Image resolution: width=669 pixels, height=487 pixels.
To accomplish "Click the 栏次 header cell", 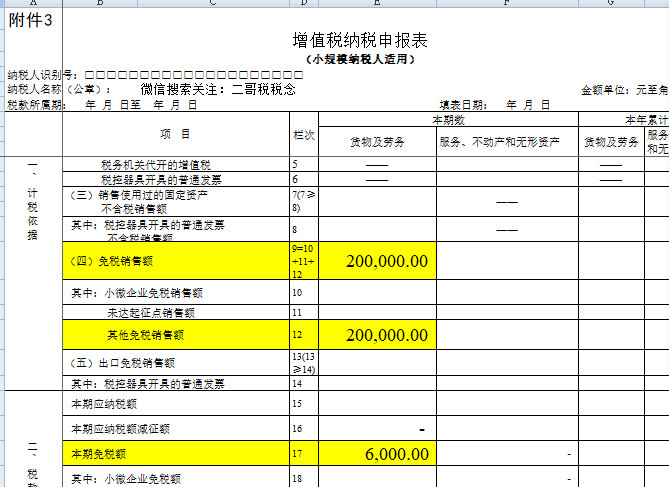I will 304,135.
